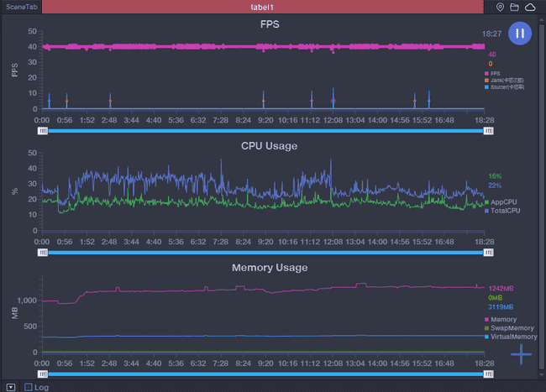Click the CPU Usage right range handle
The width and height of the screenshot is (546, 392).
click(488, 252)
